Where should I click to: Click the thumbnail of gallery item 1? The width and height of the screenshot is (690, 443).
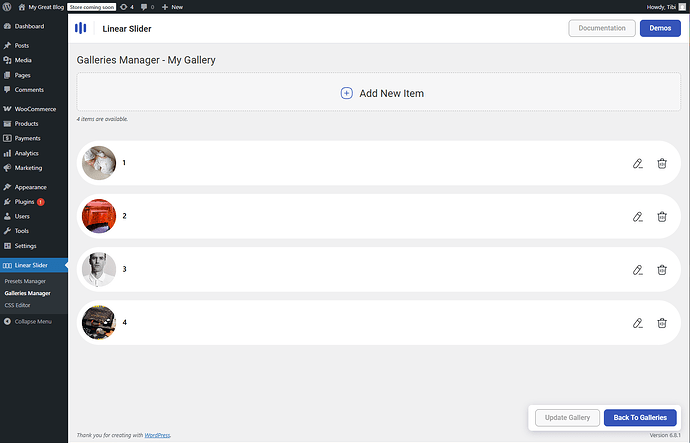pos(99,163)
